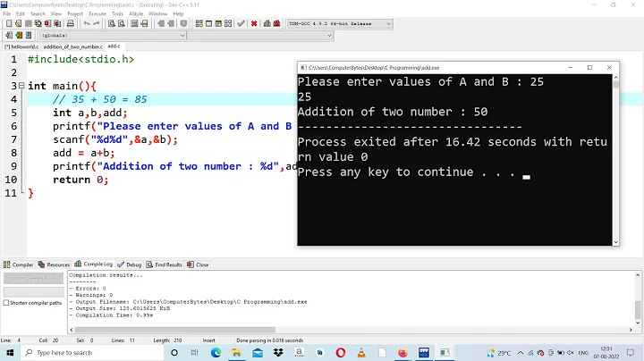The image size is (644, 361).
Task: Click the checkmark Debug toolbar icon
Action: click(241, 24)
